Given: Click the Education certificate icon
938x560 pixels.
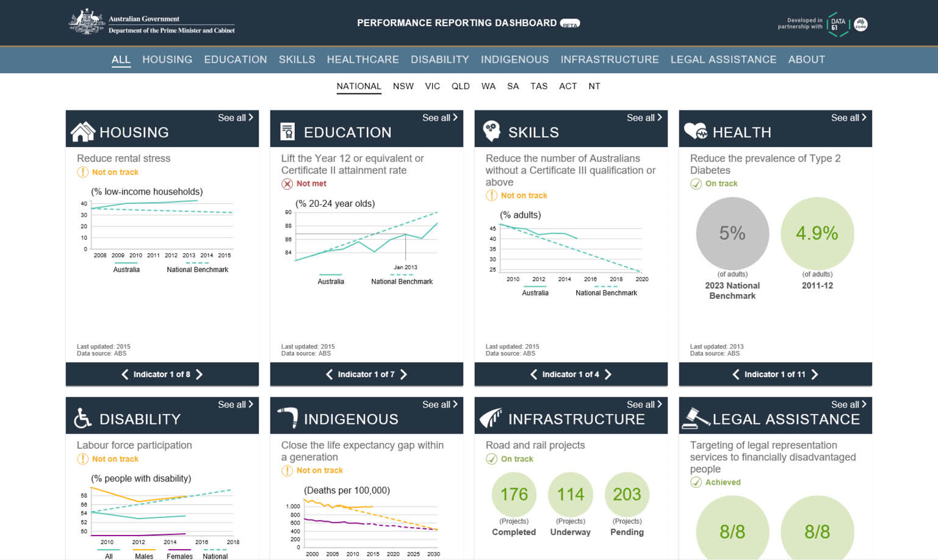Looking at the screenshot, I should tap(287, 132).
